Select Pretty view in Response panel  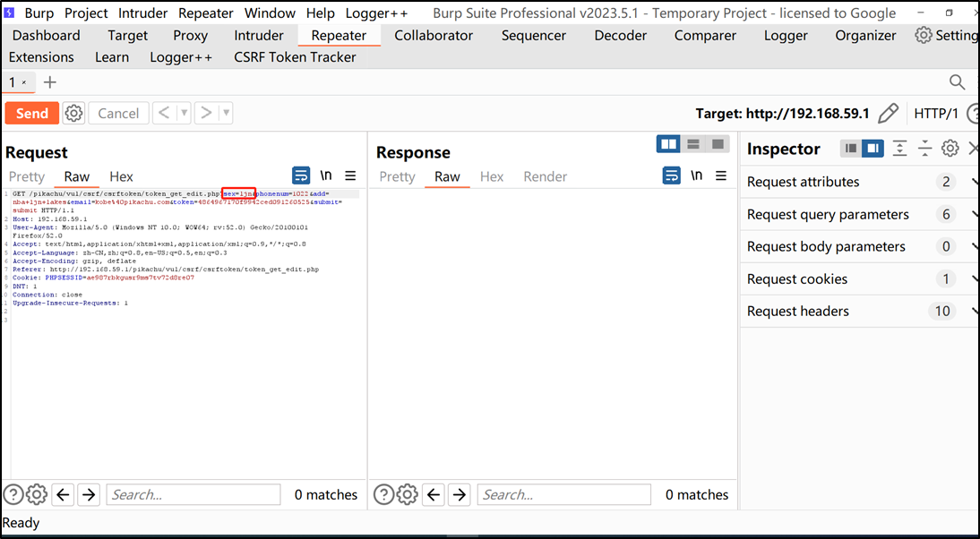coord(397,176)
